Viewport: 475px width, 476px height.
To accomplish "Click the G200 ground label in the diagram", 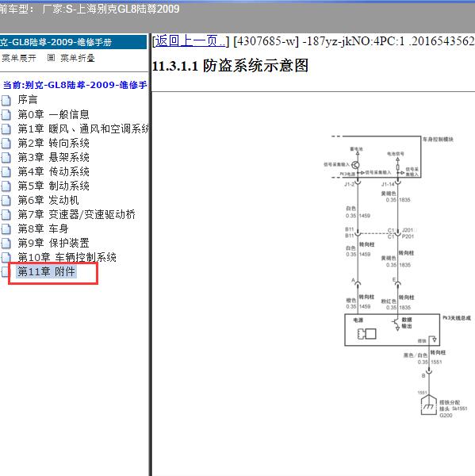I will click(x=446, y=415).
